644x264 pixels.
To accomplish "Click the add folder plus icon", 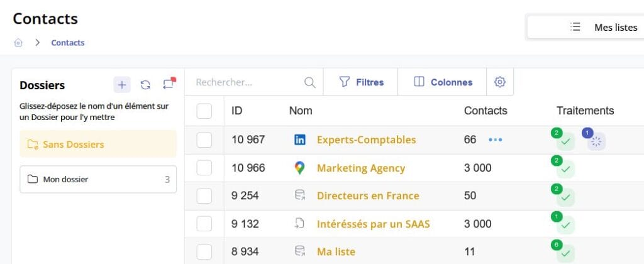I will coord(122,85).
